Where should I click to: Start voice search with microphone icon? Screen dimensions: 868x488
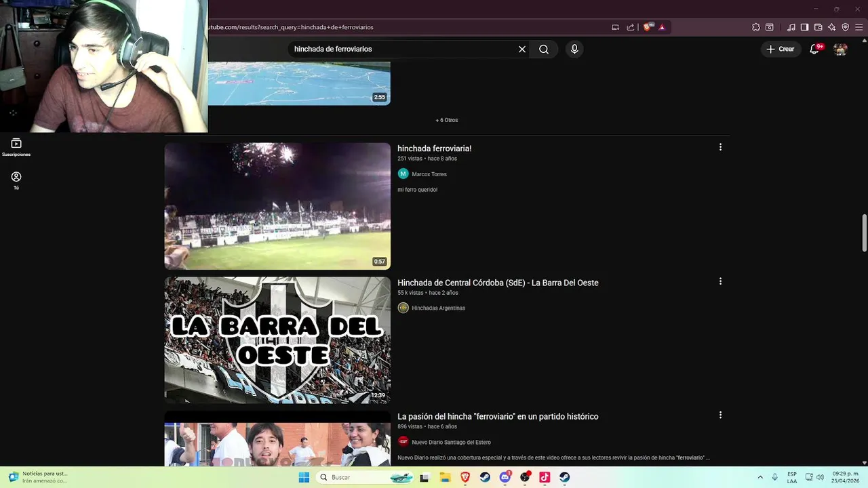574,49
